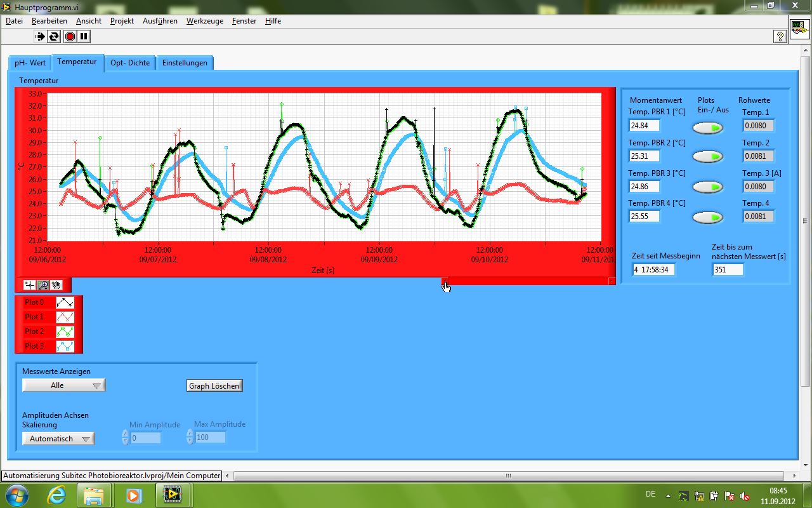
Task: Click the Run arrow in the toolbar
Action: coord(40,36)
